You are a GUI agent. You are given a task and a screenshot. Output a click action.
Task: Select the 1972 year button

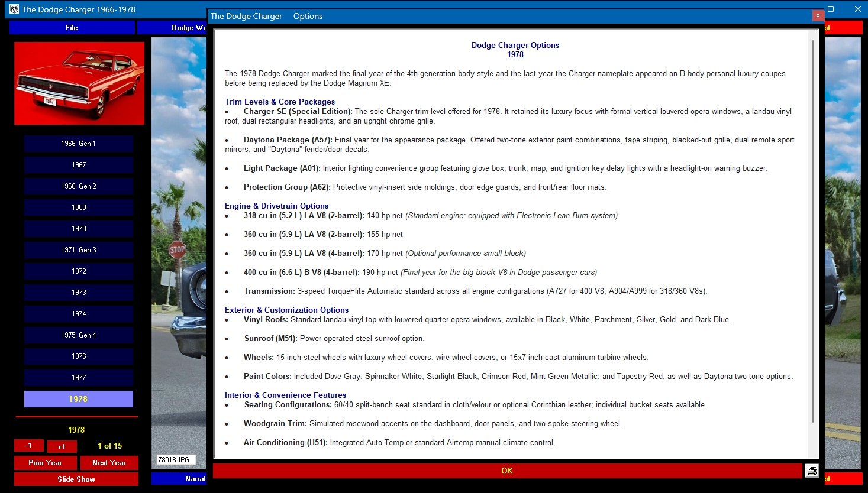[x=79, y=271]
